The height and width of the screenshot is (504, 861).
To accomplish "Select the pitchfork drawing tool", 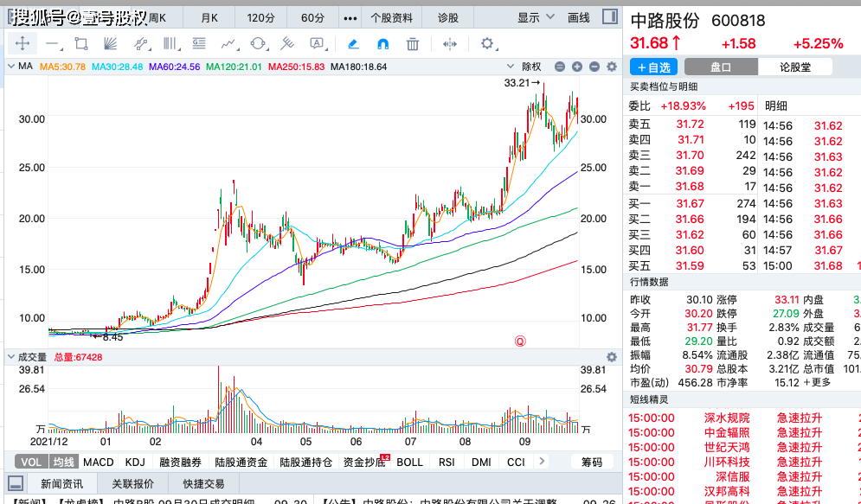I will pyautogui.click(x=287, y=44).
